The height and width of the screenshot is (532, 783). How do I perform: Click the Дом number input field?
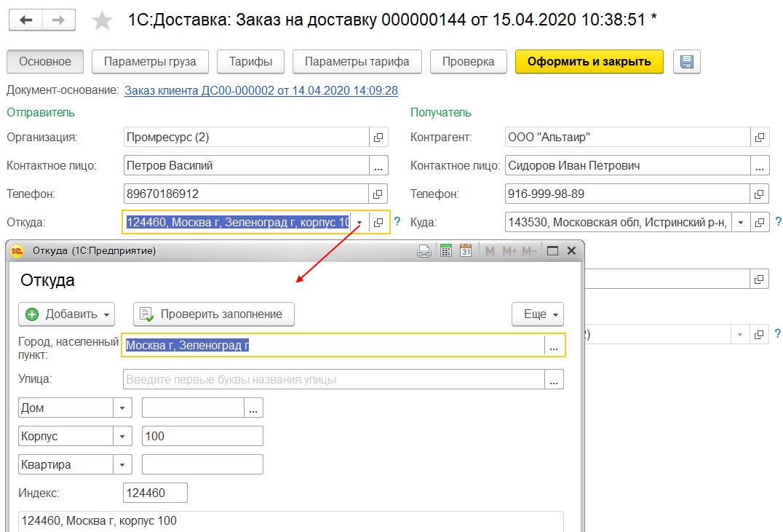pos(194,408)
